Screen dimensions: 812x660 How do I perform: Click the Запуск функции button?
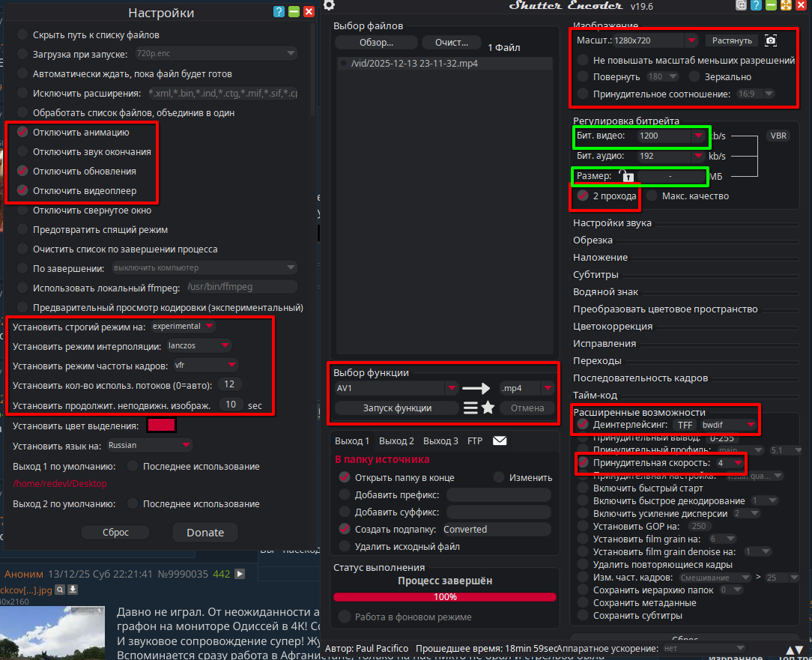click(x=397, y=408)
